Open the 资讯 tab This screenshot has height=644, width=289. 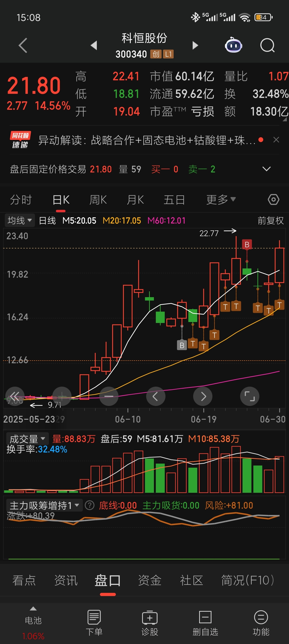click(66, 580)
